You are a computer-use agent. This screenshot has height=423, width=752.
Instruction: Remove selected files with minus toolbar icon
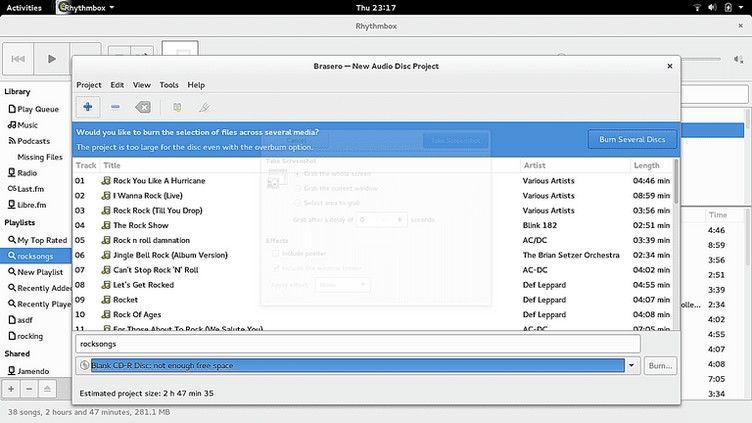115,107
